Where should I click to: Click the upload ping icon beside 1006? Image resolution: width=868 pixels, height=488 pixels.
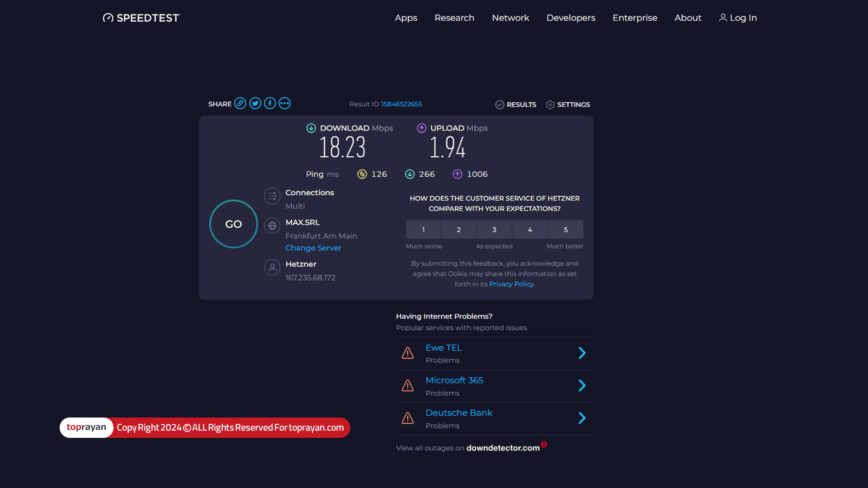(x=458, y=174)
